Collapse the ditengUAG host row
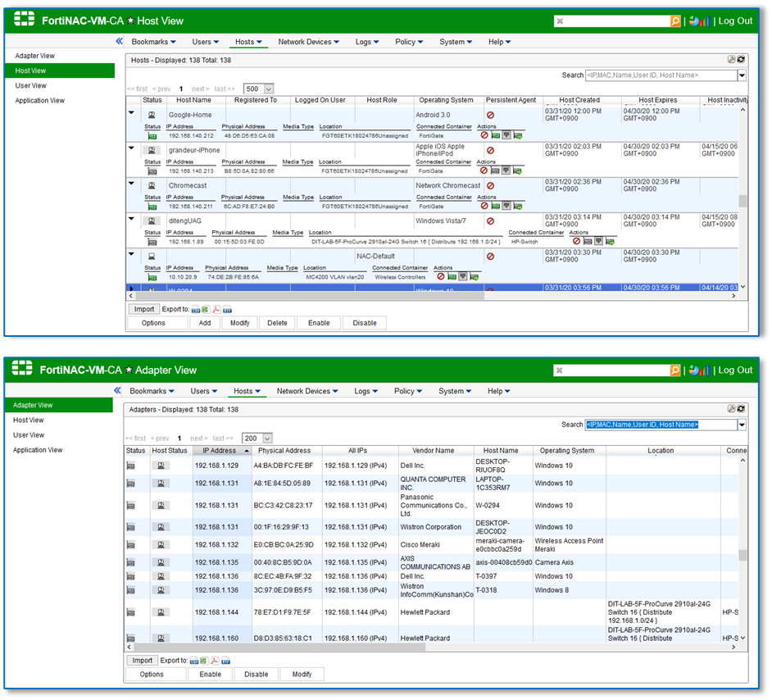 click(131, 219)
